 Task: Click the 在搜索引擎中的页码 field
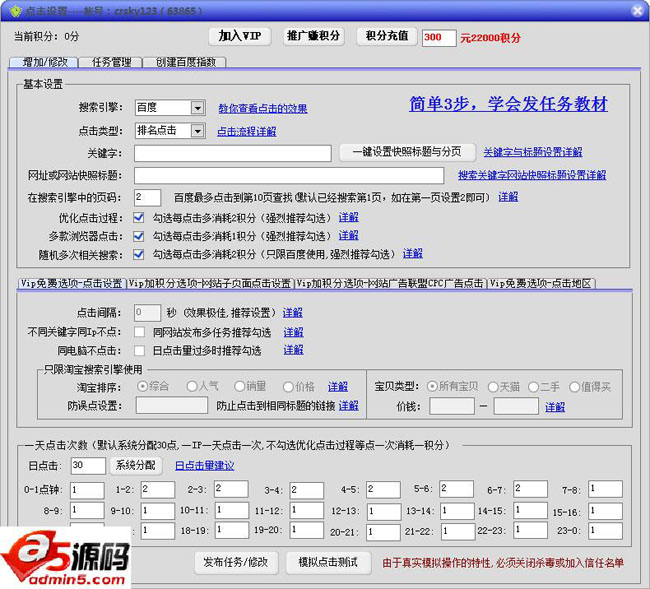[147, 197]
